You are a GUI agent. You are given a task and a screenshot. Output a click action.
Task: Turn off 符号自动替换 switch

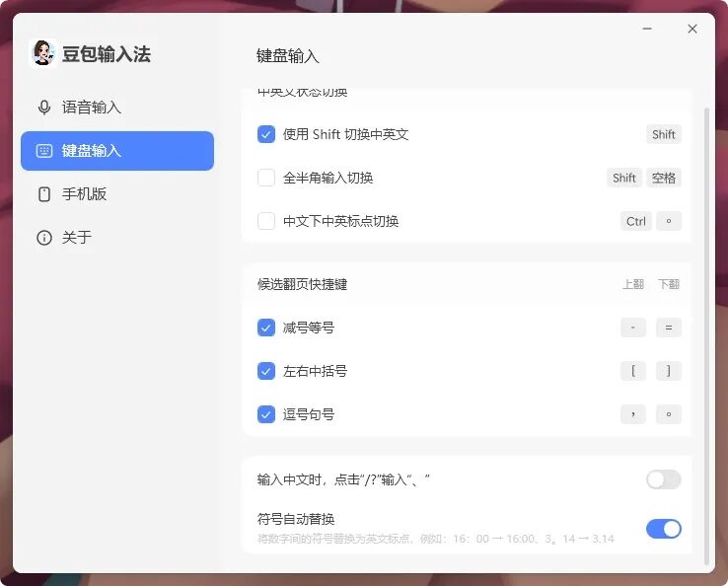pyautogui.click(x=664, y=529)
